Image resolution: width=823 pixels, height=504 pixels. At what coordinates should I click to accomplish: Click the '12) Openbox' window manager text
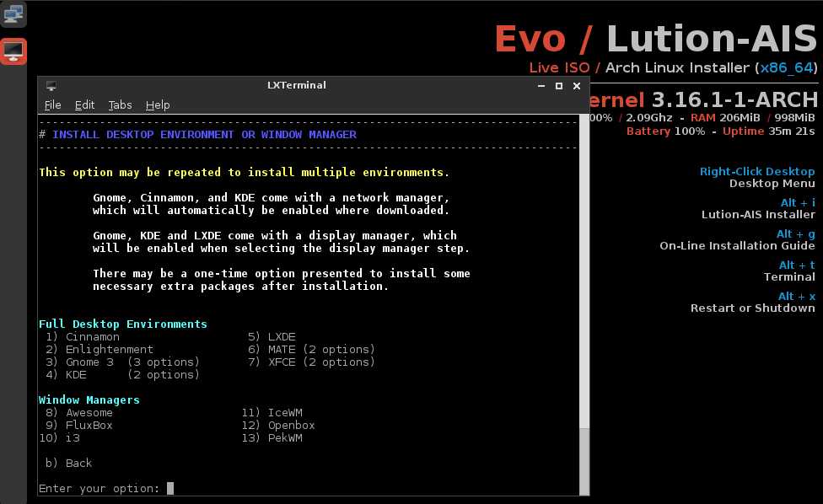[x=278, y=426]
